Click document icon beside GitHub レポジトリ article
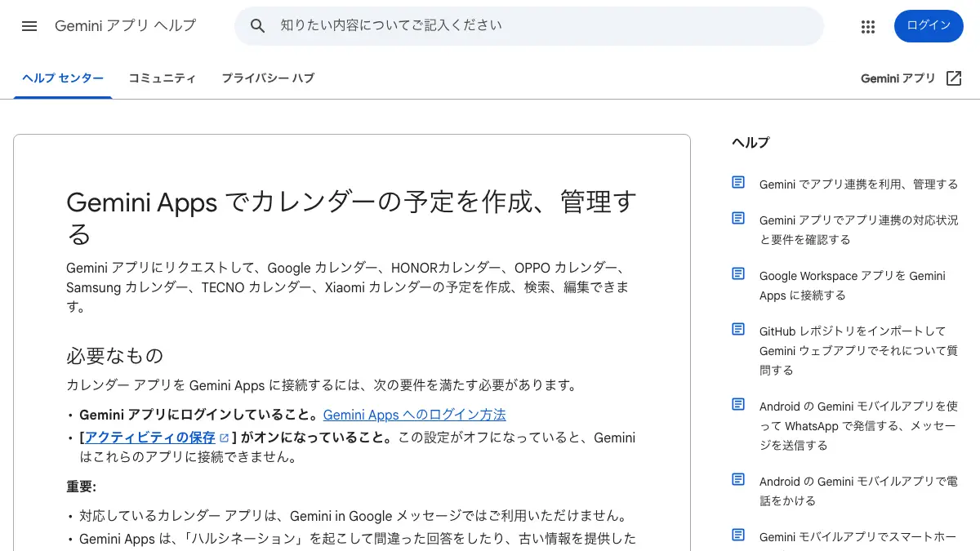The width and height of the screenshot is (980, 551). point(738,329)
